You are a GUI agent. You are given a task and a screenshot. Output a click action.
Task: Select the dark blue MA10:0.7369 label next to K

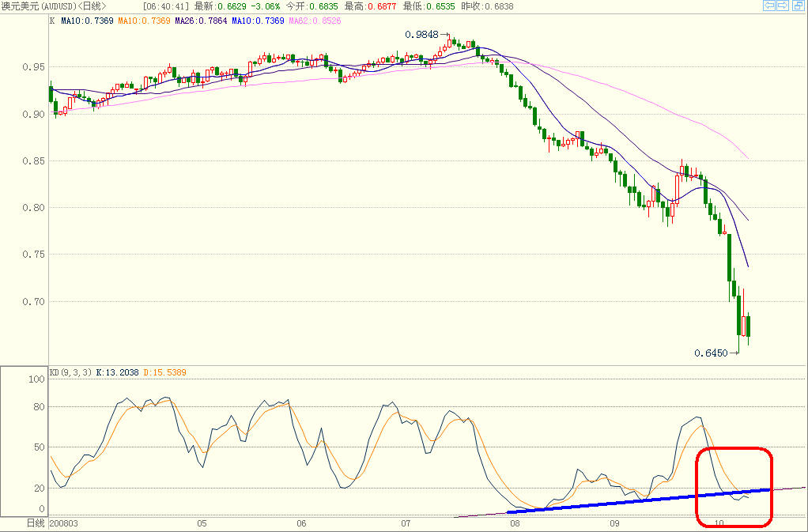(x=87, y=21)
